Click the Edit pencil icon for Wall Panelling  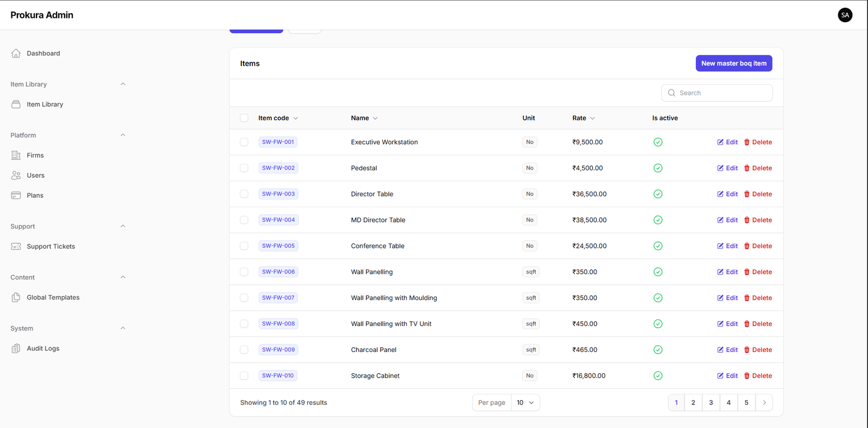(720, 272)
